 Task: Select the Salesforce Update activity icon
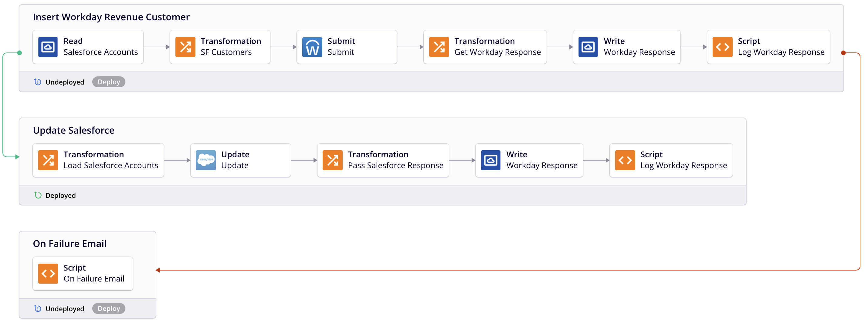click(205, 160)
